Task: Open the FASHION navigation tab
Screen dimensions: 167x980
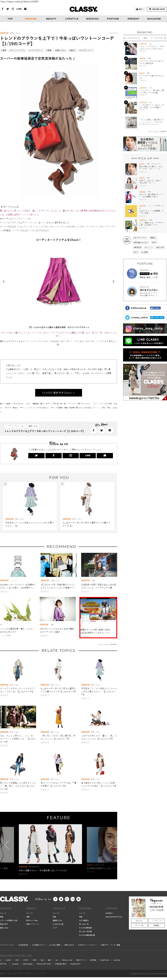Action: (31, 19)
